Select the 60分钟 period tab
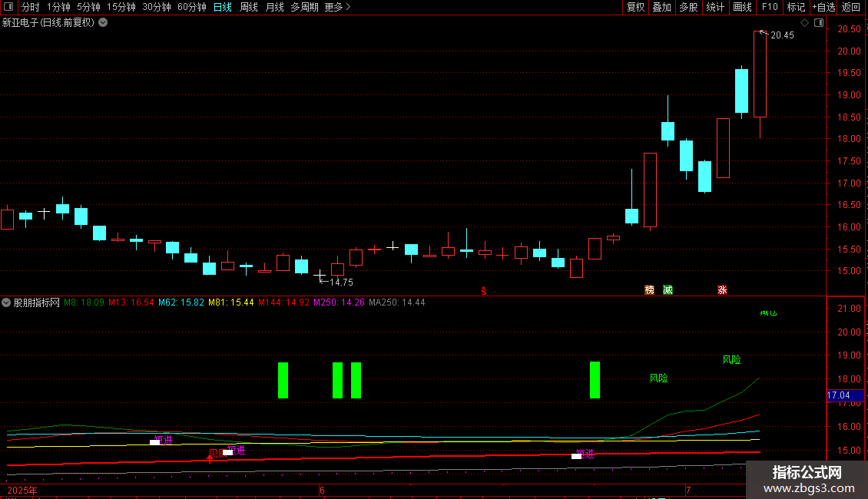This screenshot has width=868, height=499. 192,7
